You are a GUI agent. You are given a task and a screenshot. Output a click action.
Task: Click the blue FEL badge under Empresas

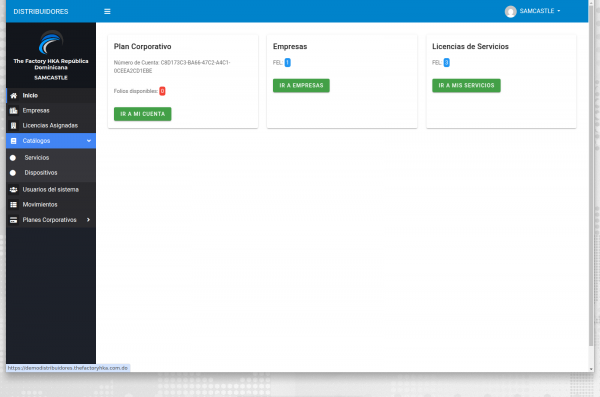pos(287,62)
